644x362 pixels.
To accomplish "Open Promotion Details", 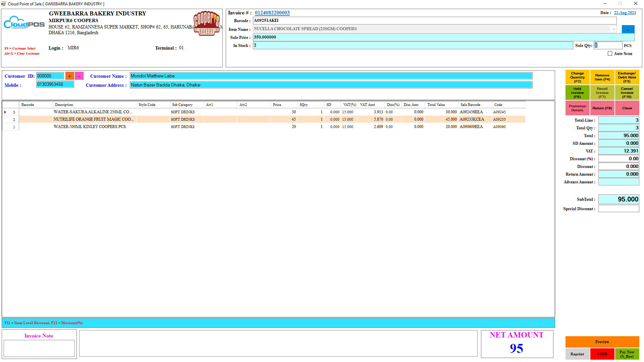I will tap(577, 108).
